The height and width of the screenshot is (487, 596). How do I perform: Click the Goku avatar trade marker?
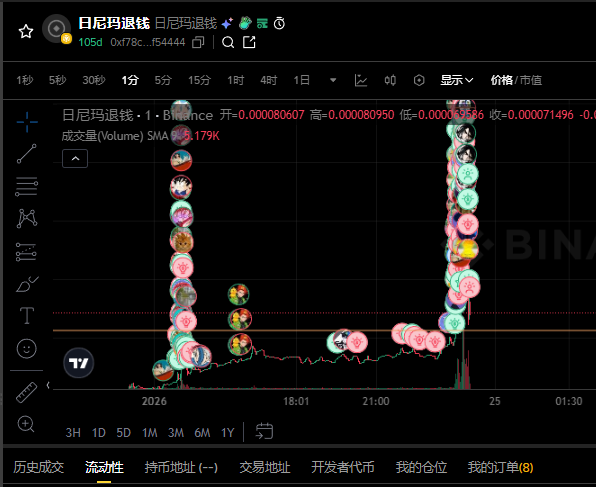point(181,187)
